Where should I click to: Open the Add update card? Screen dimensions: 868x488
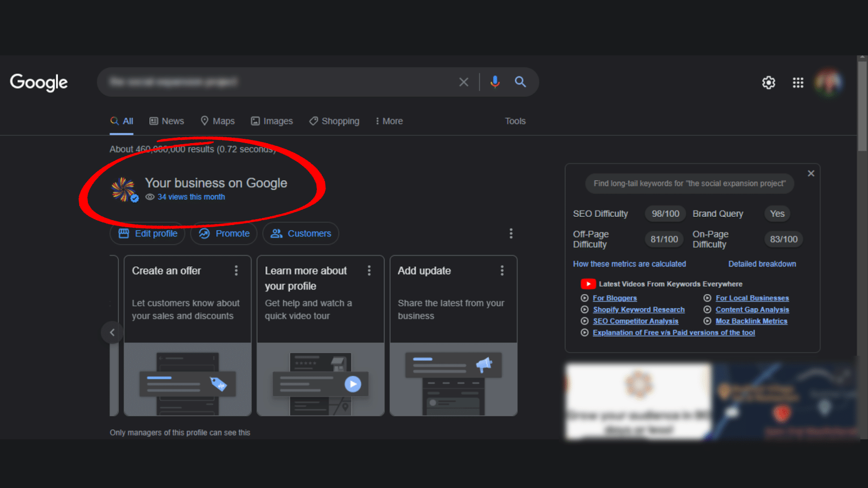pyautogui.click(x=454, y=336)
